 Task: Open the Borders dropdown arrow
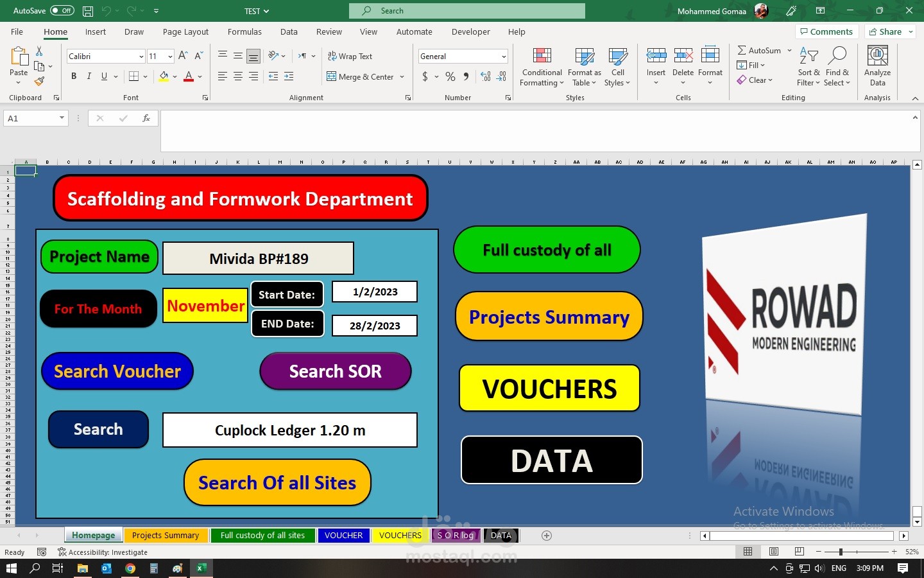[x=146, y=76]
